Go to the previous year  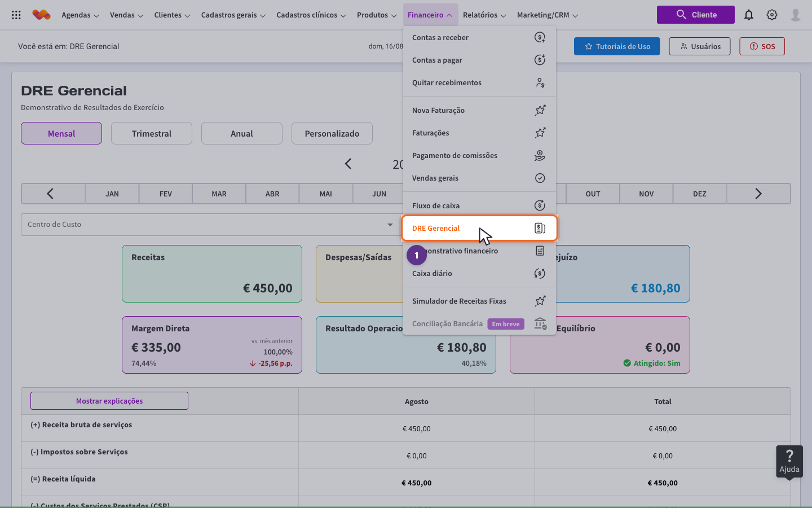pos(348,164)
